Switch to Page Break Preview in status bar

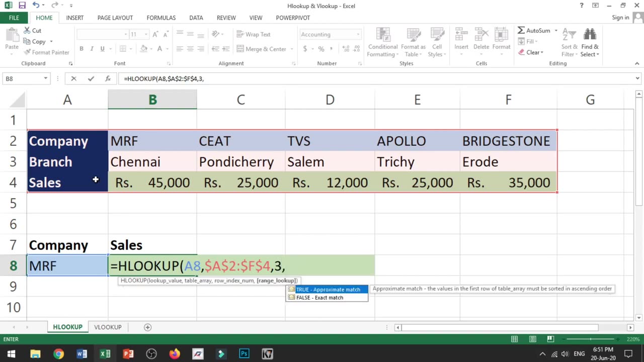point(550,339)
